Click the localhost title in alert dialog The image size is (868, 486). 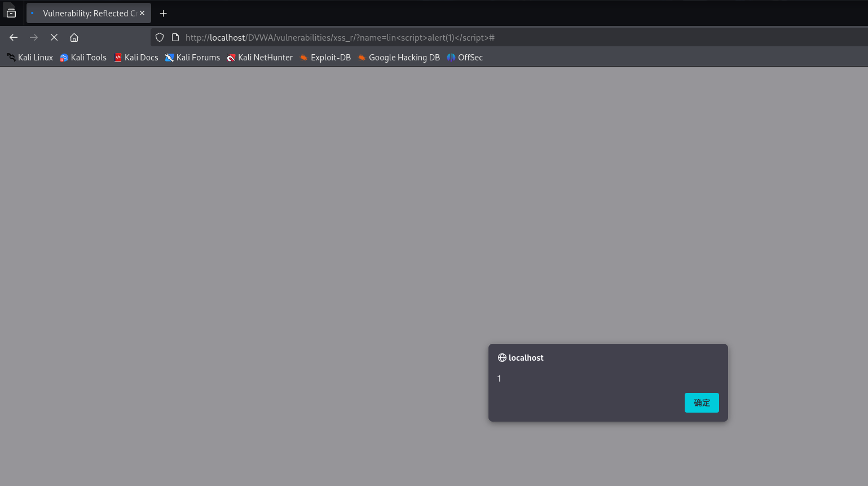point(526,358)
